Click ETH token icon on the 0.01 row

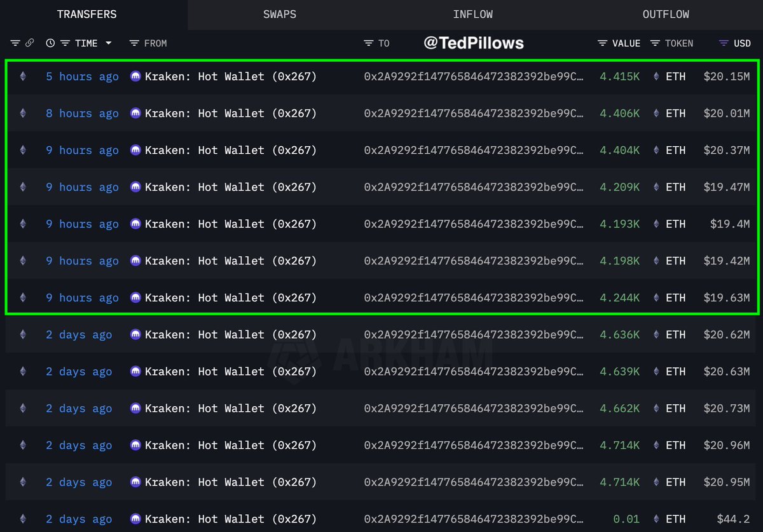(656, 519)
